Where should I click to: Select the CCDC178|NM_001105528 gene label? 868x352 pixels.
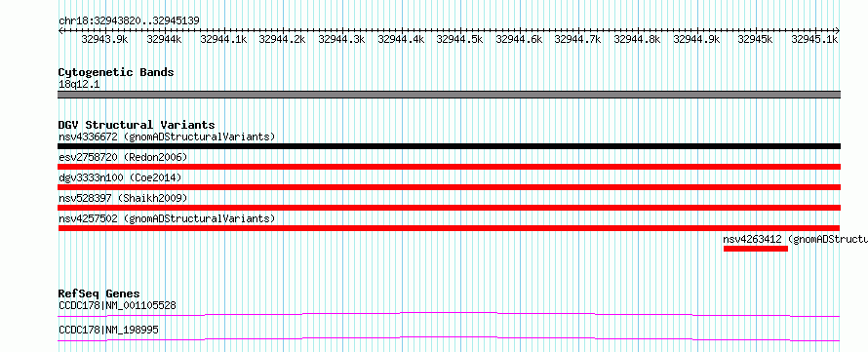tap(117, 305)
